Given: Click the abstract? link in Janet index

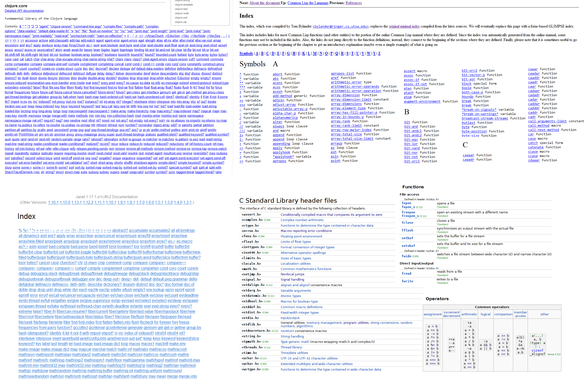Looking at the screenshot, I should (x=120, y=230).
